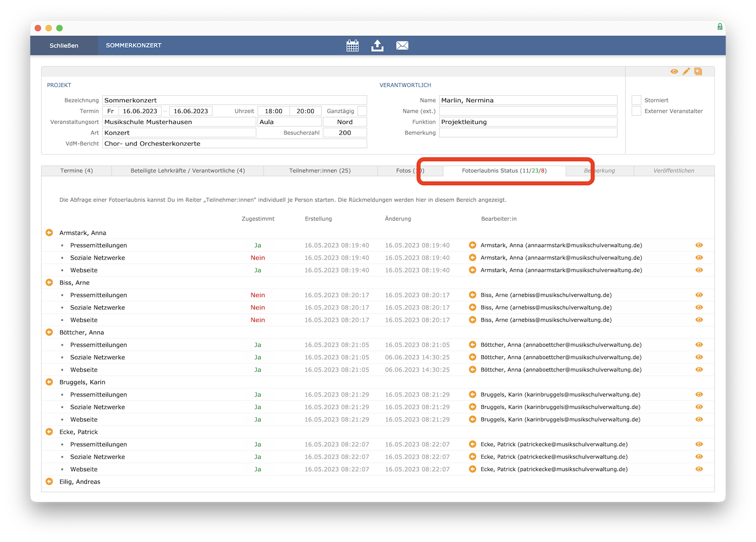Viewport: 756px width, 542px height.
Task: Click orange arrow icon next to Biss, Arne
Action: 49,282
